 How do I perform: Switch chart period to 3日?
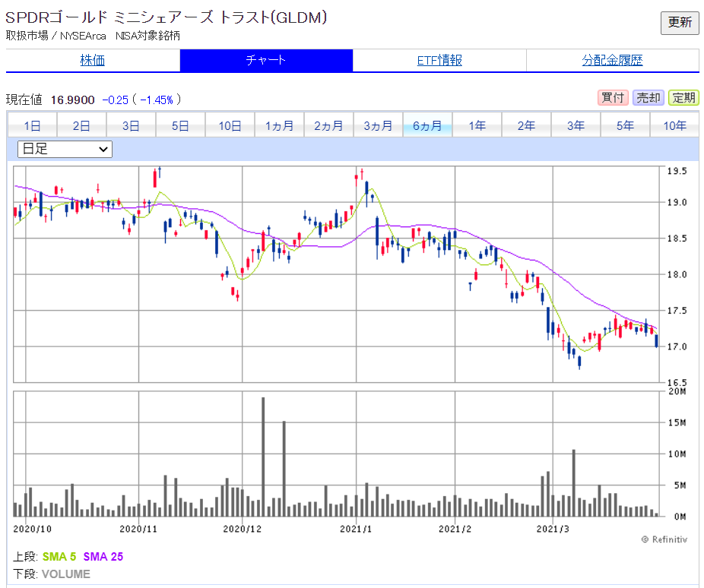131,125
